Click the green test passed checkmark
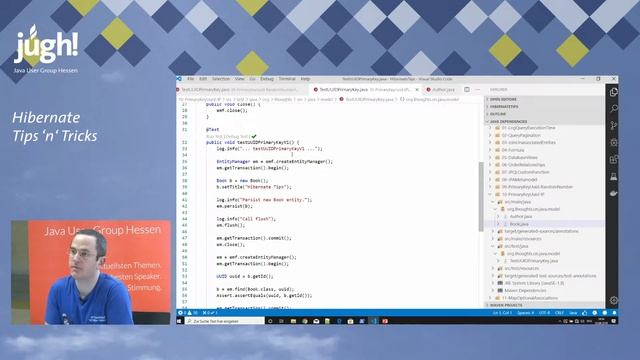 click(254, 136)
